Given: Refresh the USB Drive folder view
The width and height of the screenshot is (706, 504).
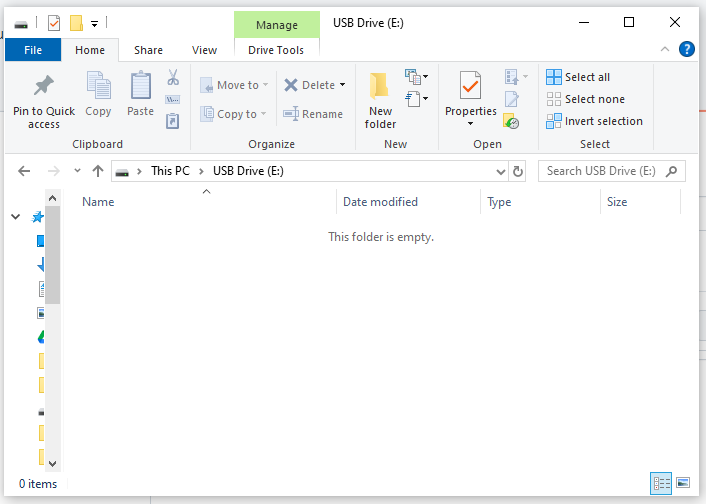Looking at the screenshot, I should click(518, 171).
